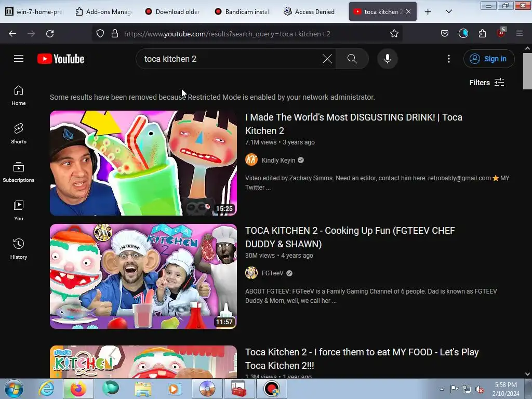Click the muted volume tray icon

pyautogui.click(x=480, y=390)
